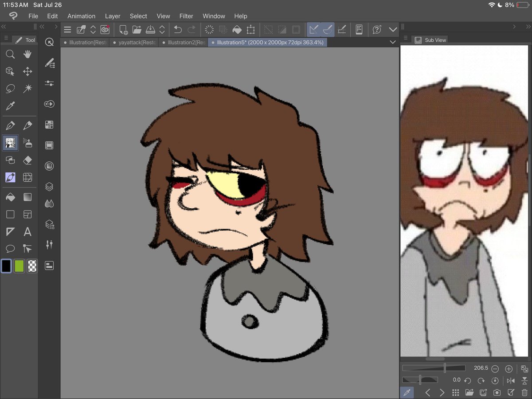Open the Clip Studio logo menu
532x399 pixels.
pos(13,16)
